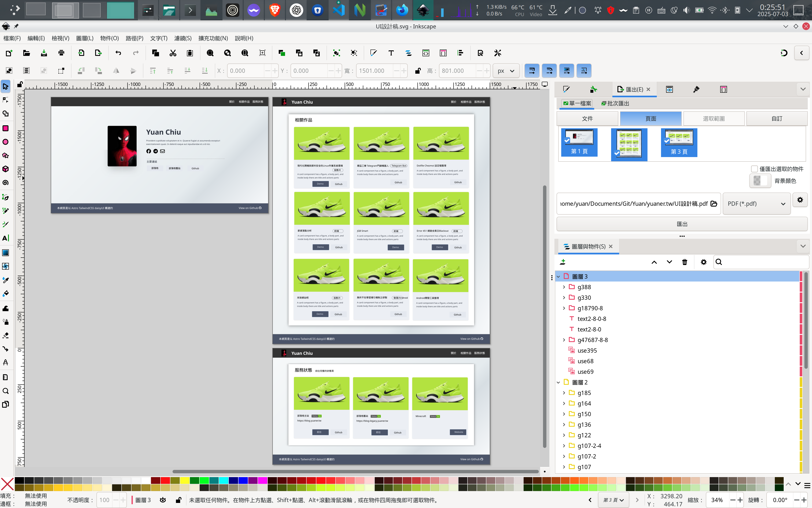Select the Color dropper tool

(x=6, y=280)
